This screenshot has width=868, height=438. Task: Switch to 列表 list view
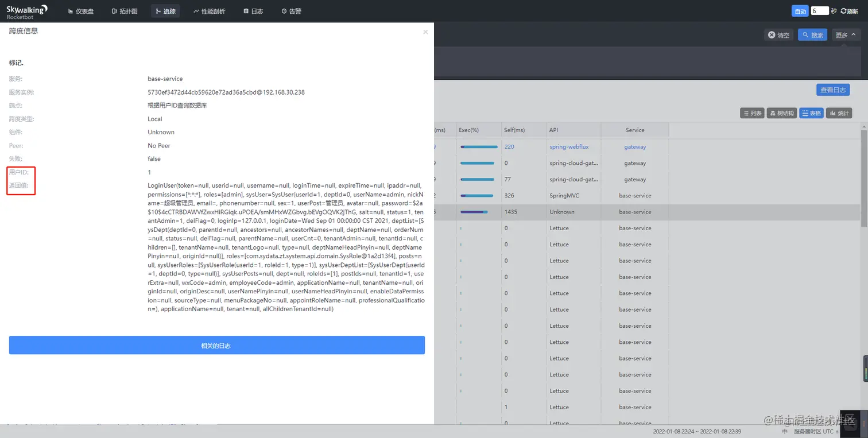coord(752,113)
